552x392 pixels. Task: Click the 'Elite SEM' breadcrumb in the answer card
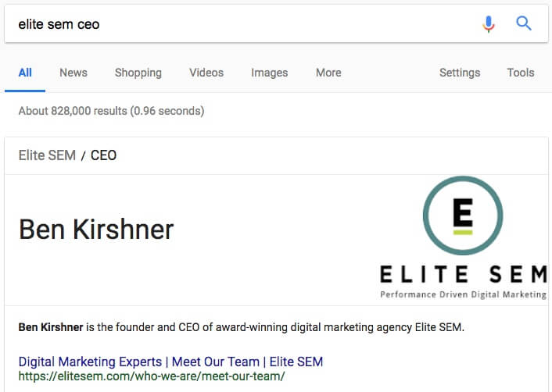click(47, 155)
